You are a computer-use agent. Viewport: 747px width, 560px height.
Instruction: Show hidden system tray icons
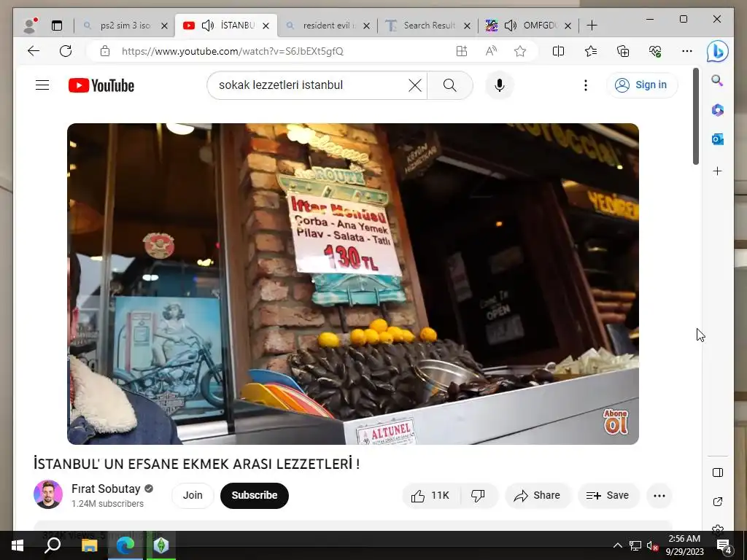617,545
